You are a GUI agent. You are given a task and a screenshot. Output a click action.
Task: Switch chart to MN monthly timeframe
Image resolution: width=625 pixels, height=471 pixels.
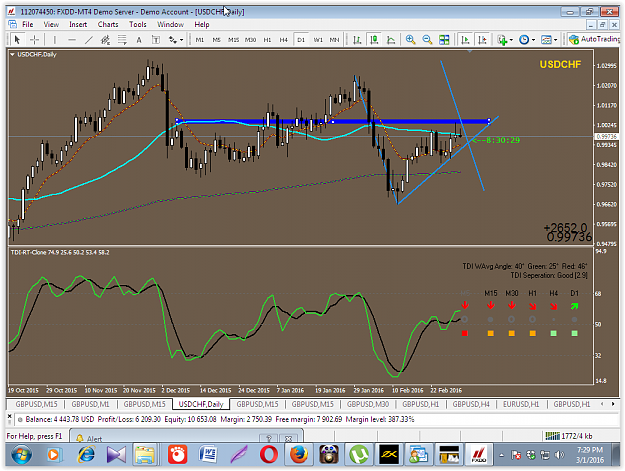pyautogui.click(x=334, y=40)
